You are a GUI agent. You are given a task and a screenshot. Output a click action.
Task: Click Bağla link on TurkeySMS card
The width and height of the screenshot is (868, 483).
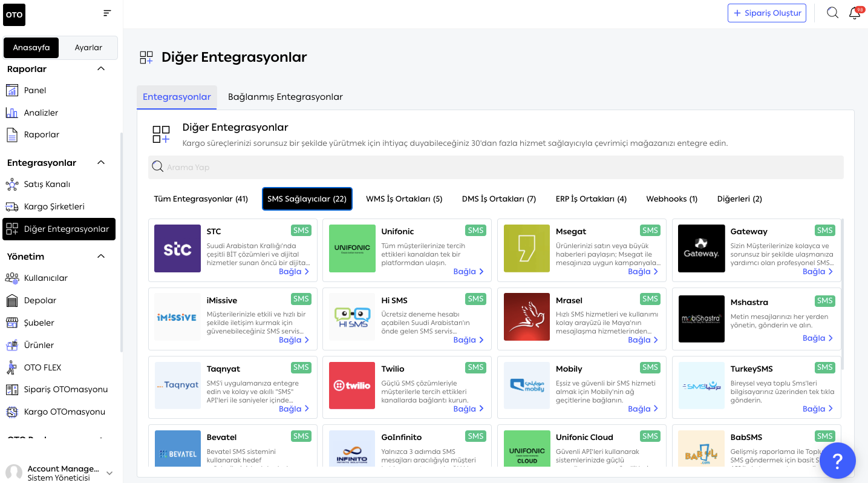pos(818,409)
